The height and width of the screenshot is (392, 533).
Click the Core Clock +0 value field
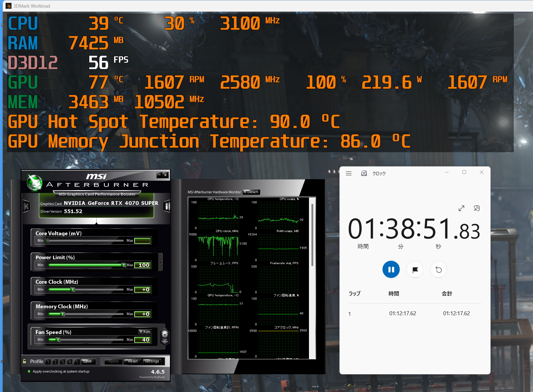(142, 290)
